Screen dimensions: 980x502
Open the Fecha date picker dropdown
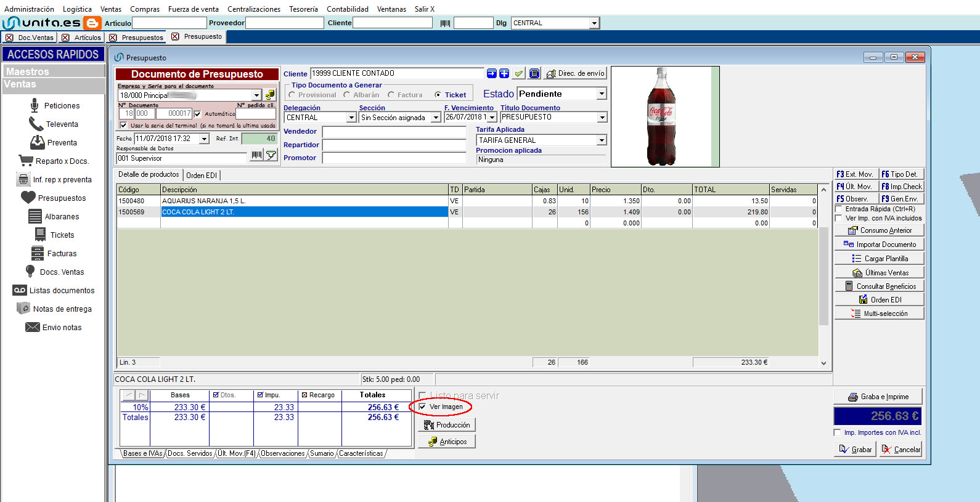tap(204, 139)
